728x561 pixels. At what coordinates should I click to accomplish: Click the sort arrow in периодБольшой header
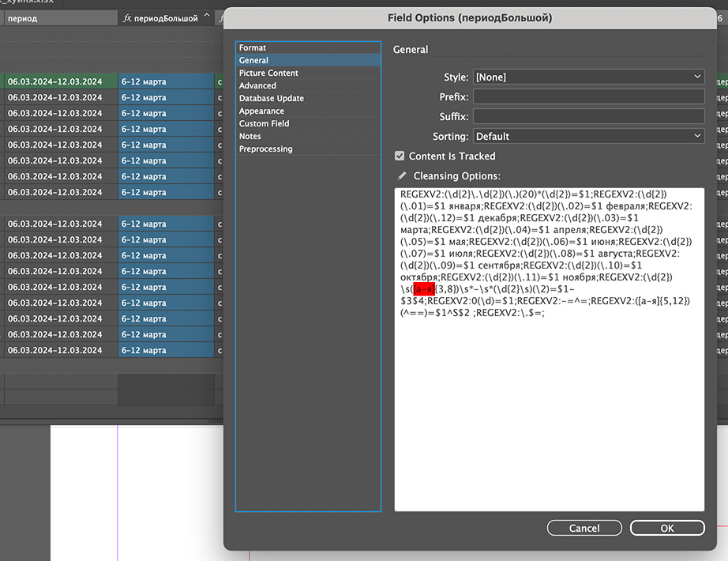pos(207,16)
